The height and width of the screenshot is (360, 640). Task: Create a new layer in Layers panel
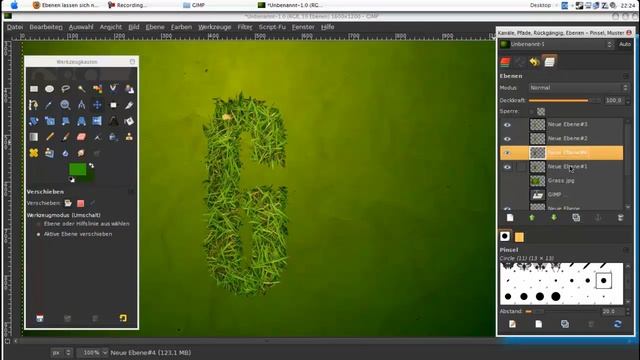pos(510,218)
